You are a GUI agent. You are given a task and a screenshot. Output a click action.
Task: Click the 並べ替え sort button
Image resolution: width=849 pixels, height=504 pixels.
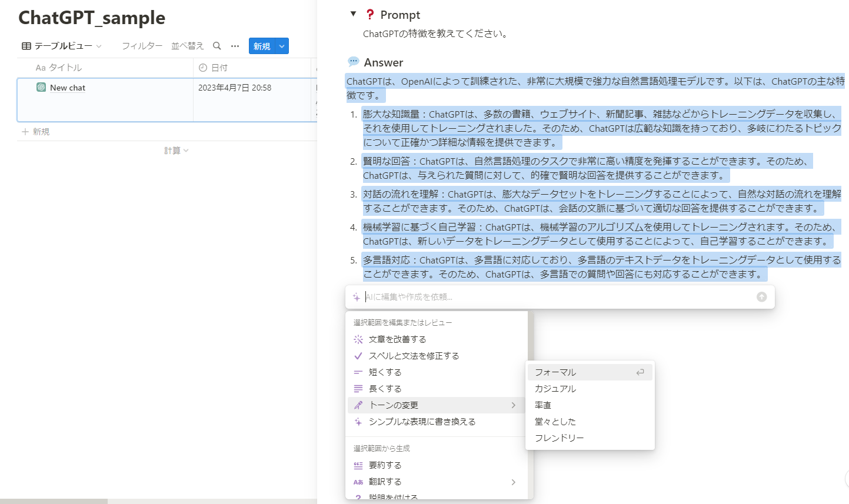point(187,46)
